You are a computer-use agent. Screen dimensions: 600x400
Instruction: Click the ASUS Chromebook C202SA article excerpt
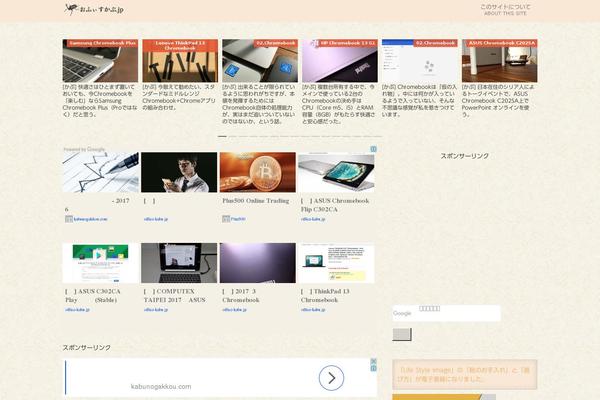point(498,101)
